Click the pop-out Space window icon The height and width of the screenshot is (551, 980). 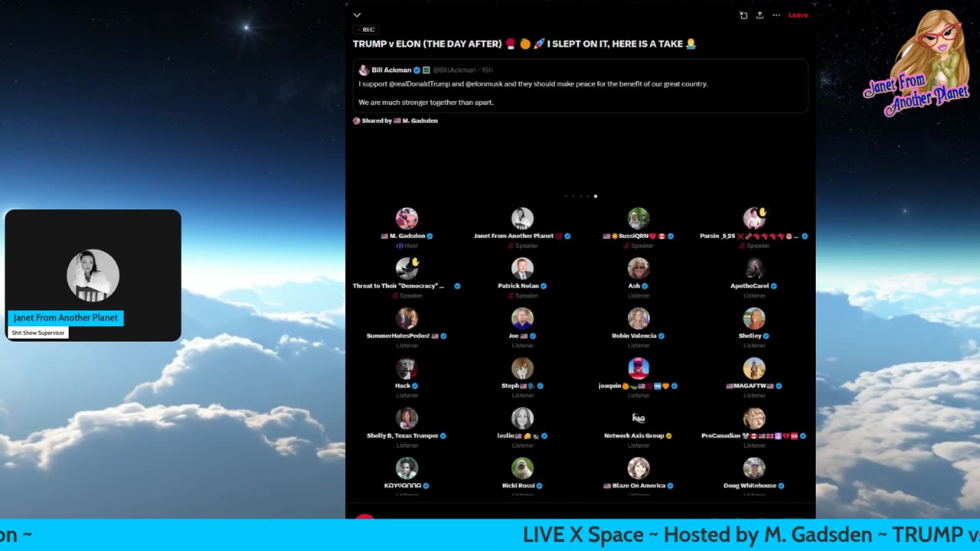tap(743, 15)
